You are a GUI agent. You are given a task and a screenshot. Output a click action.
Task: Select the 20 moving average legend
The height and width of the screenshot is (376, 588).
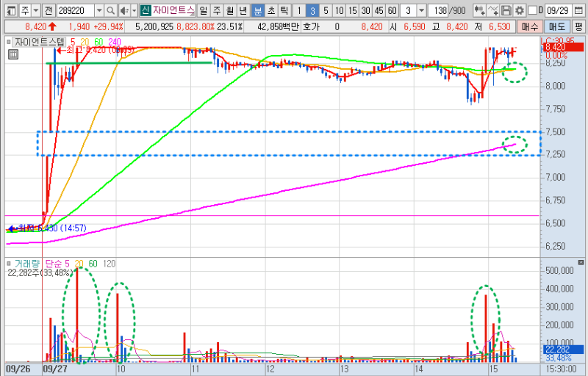click(85, 42)
